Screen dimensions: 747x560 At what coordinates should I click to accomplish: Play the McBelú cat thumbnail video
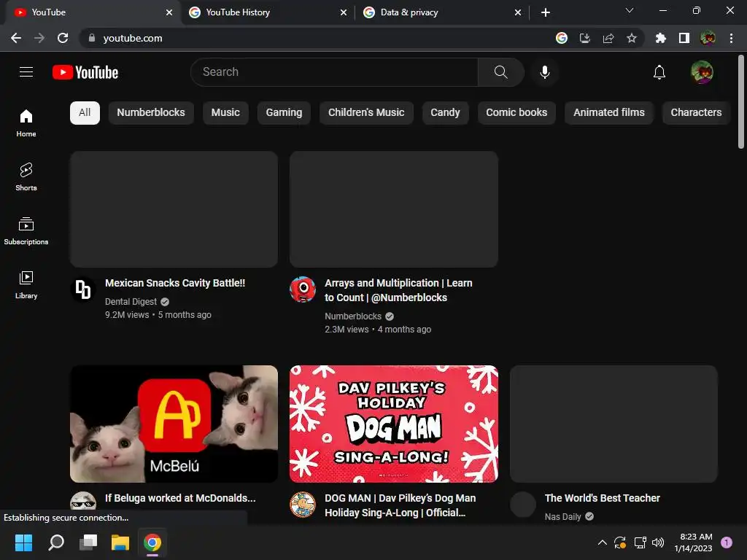click(x=174, y=424)
